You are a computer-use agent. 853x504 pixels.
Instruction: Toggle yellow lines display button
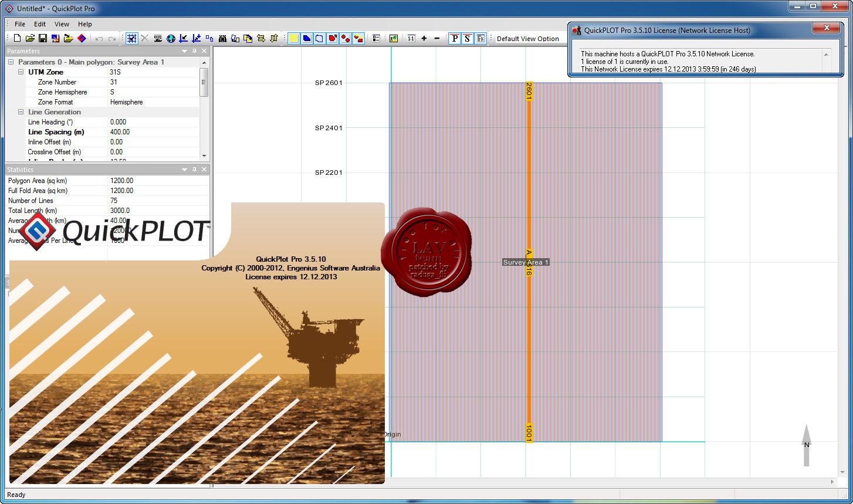pyautogui.click(x=294, y=38)
